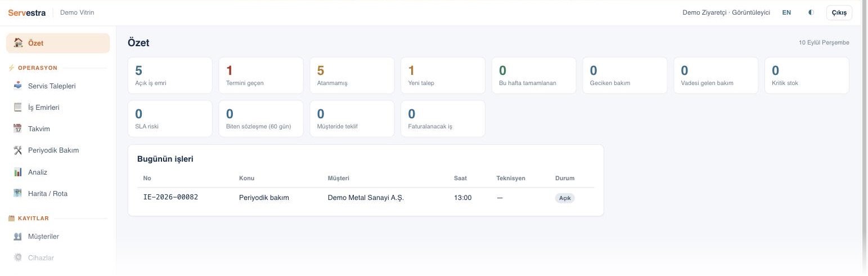
Task: Open Cihazlar in the sidebar
Action: tap(58, 258)
